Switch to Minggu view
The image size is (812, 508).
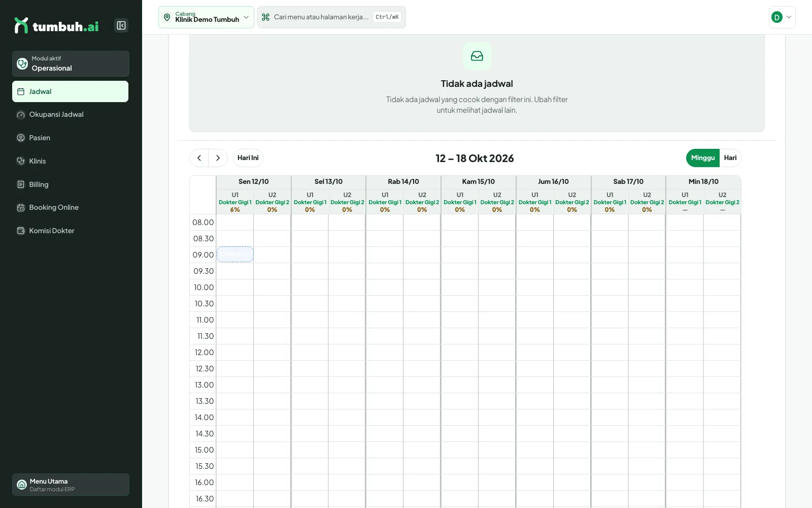click(x=703, y=158)
